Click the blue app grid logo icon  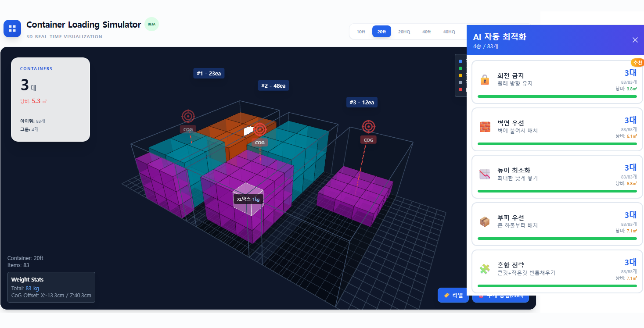click(x=12, y=29)
